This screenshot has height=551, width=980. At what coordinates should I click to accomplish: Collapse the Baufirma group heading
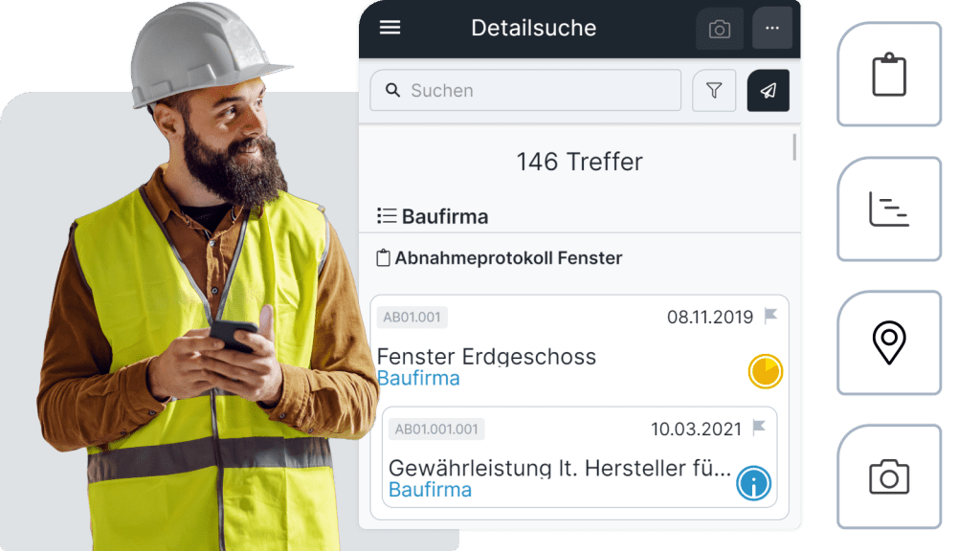[433, 216]
